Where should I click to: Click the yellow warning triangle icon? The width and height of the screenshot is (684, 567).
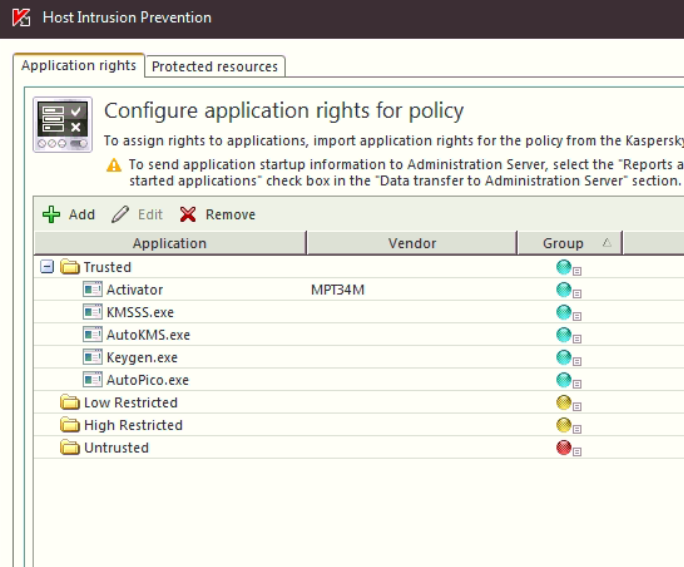(114, 165)
